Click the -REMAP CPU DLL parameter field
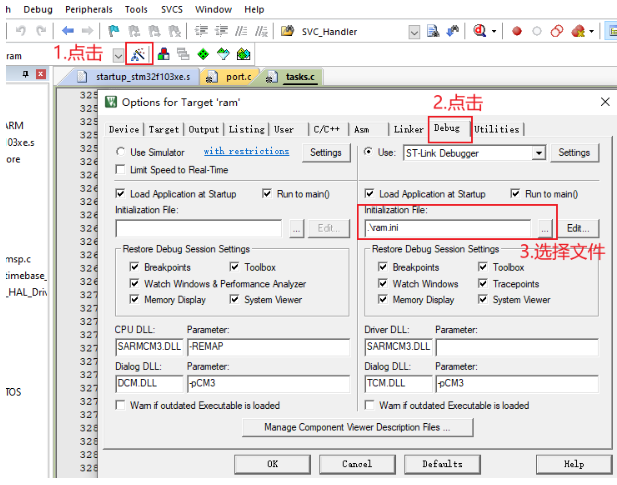Viewport: 617px width, 485px height. tap(268, 347)
